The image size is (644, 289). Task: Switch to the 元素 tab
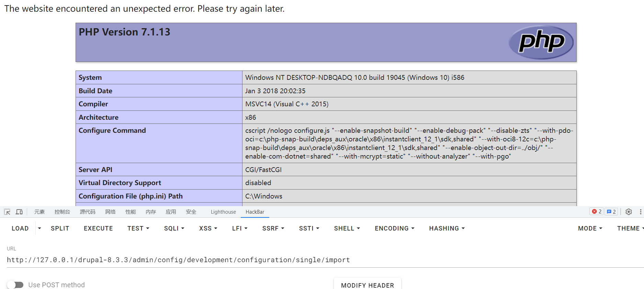coord(39,212)
